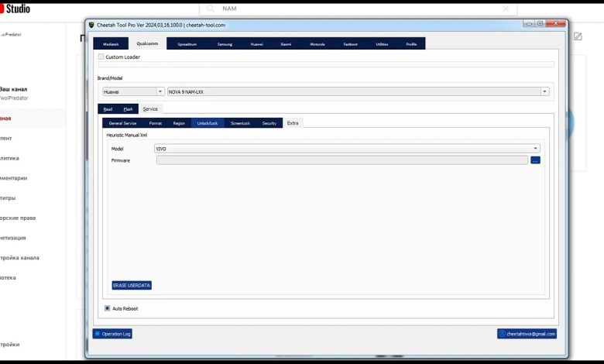Switch to the Mediatek tab

pos(111,44)
